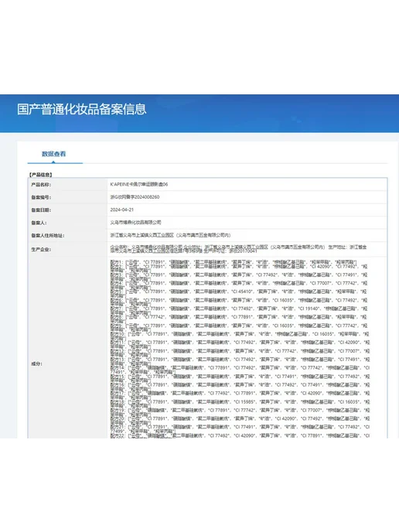Select the 配方22 ingredient line
The image size is (399, 532).
[240, 435]
